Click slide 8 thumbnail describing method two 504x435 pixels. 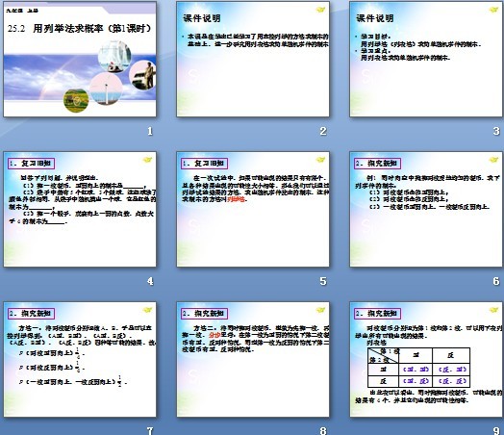pos(253,359)
